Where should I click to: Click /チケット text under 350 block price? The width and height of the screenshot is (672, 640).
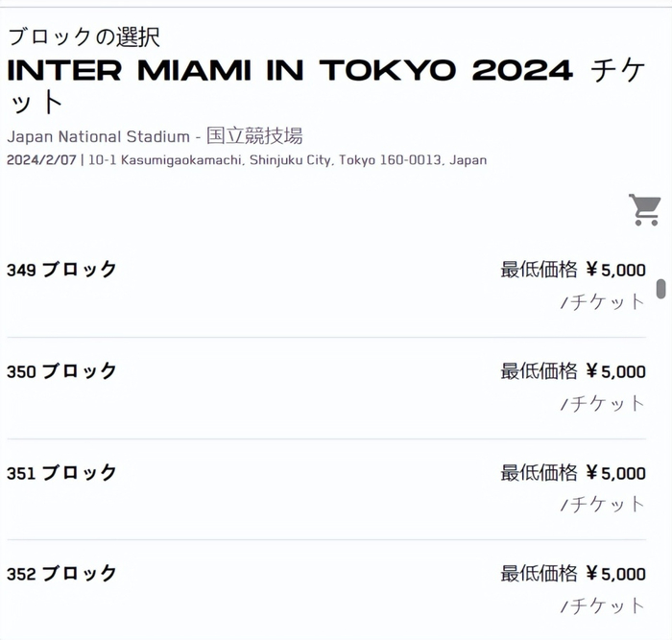[x=603, y=404]
